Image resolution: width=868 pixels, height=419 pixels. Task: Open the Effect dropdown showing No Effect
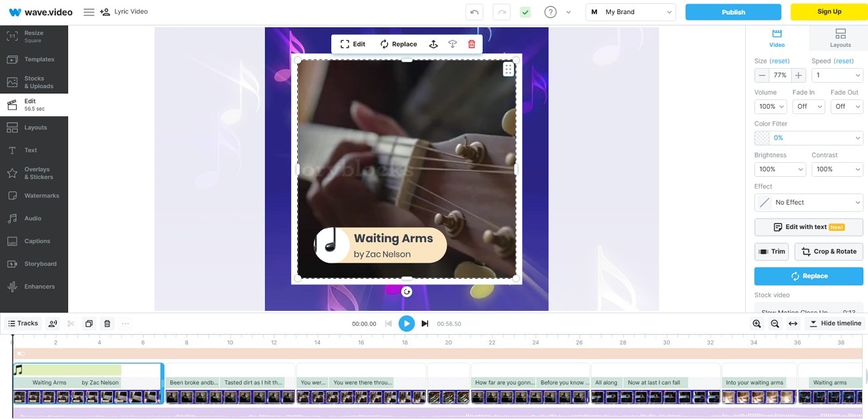point(809,202)
